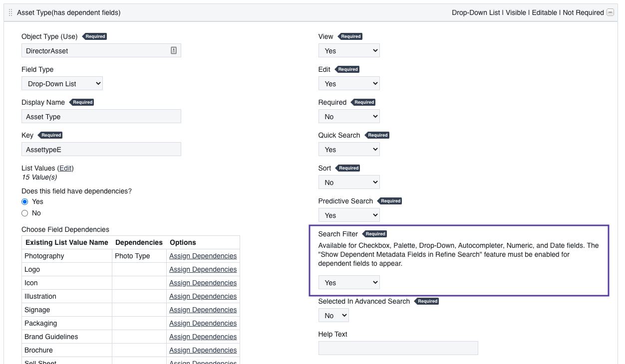Click the Edit link for List Values

pyautogui.click(x=65, y=168)
